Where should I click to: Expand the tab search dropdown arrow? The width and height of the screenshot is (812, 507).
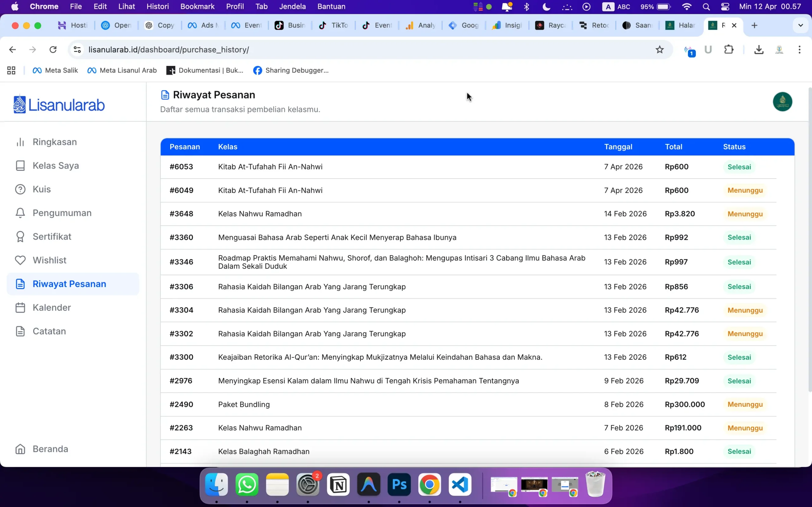800,25
